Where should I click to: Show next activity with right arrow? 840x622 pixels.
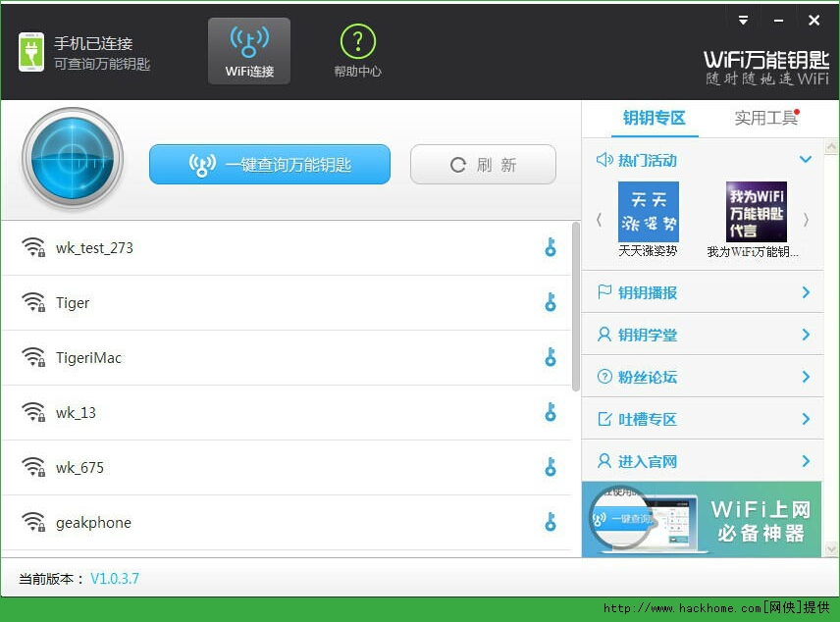806,220
